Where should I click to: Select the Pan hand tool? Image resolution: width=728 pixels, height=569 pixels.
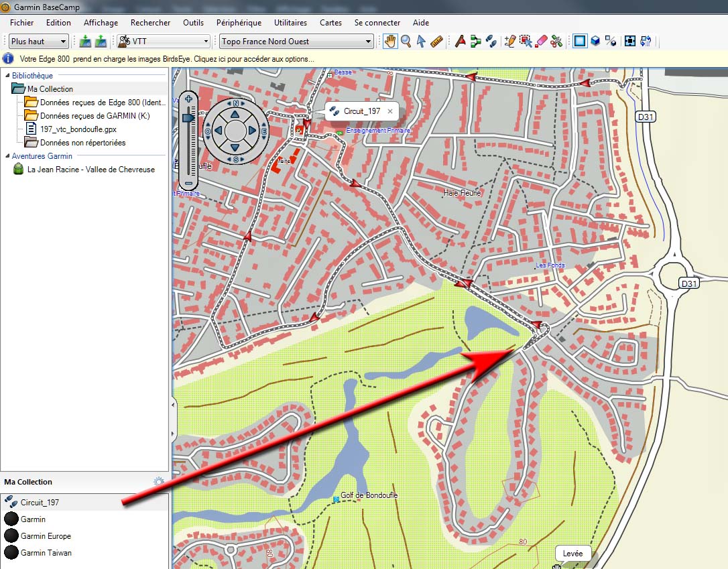[x=390, y=42]
